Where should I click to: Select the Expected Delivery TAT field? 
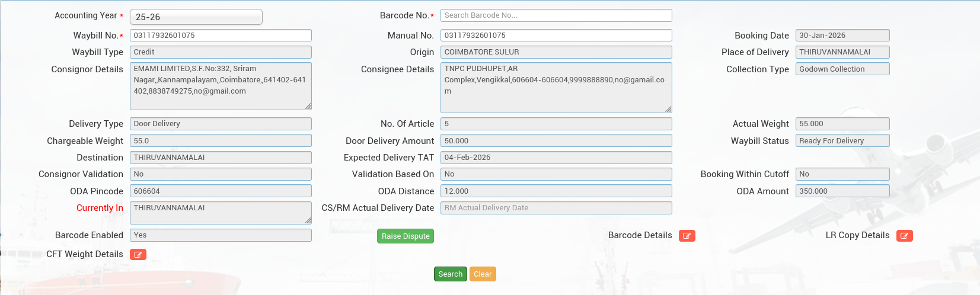(x=556, y=158)
